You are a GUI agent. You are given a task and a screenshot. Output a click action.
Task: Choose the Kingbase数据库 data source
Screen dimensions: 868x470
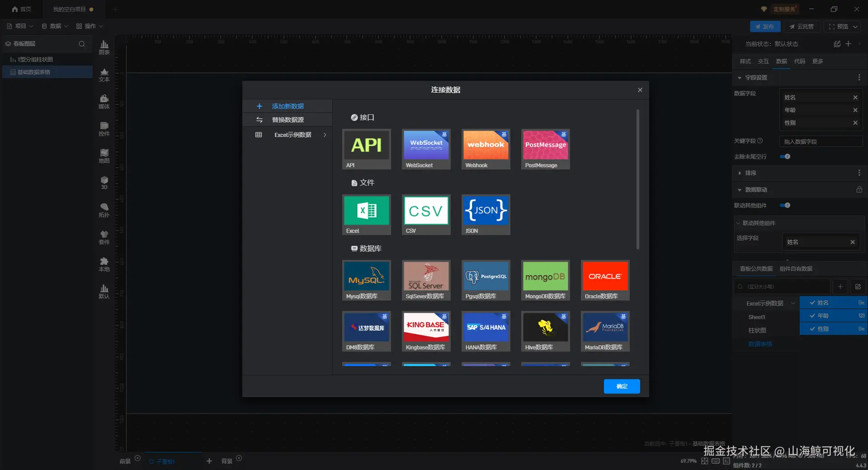coord(426,331)
